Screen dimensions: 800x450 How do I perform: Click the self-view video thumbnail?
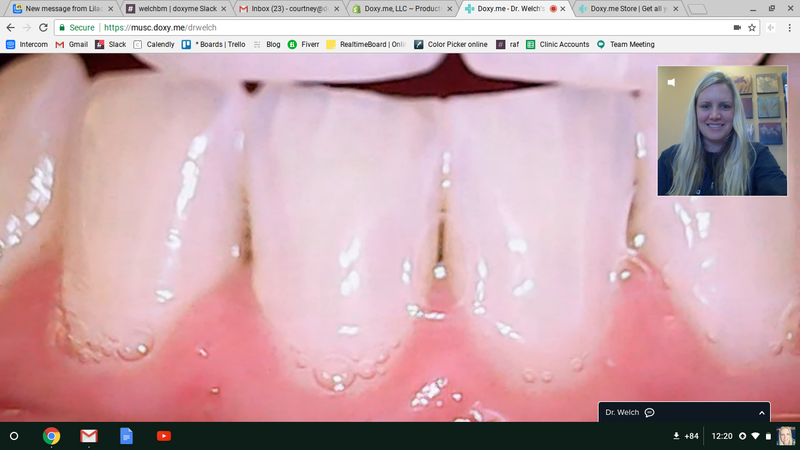pyautogui.click(x=722, y=131)
